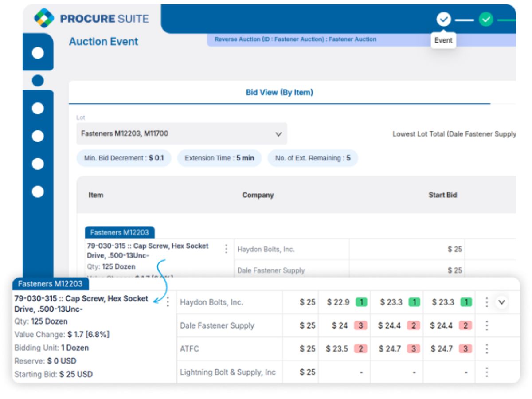Click the green rank 1 badge beside $ 22.9
532x399 pixels.
tap(361, 302)
